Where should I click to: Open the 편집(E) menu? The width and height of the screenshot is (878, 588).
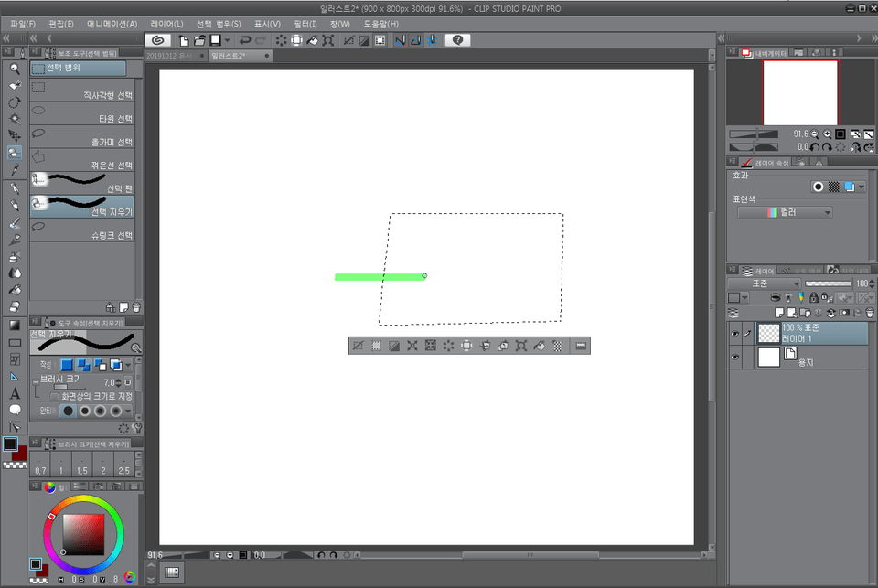coord(61,24)
